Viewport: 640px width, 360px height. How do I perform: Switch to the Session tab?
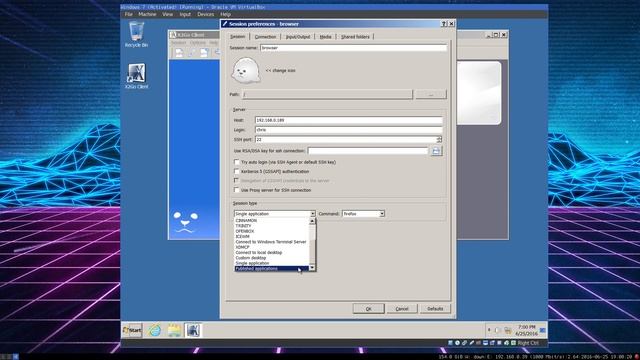click(238, 37)
